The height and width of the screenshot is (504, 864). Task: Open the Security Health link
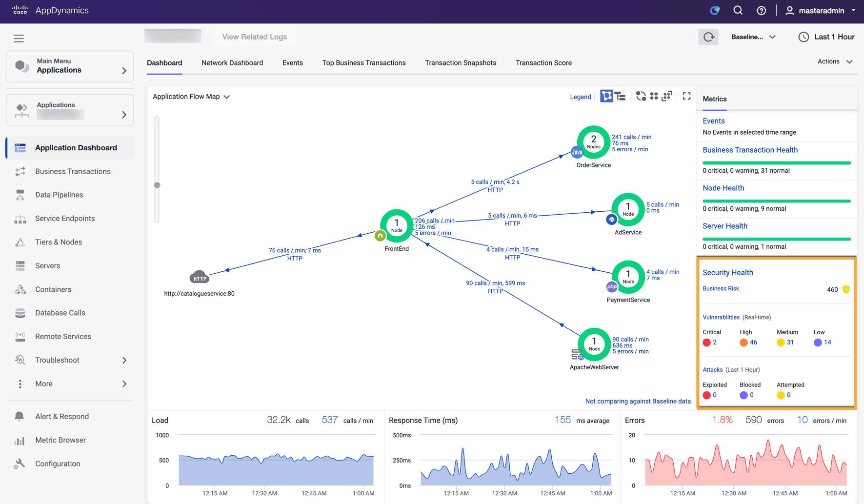point(727,272)
